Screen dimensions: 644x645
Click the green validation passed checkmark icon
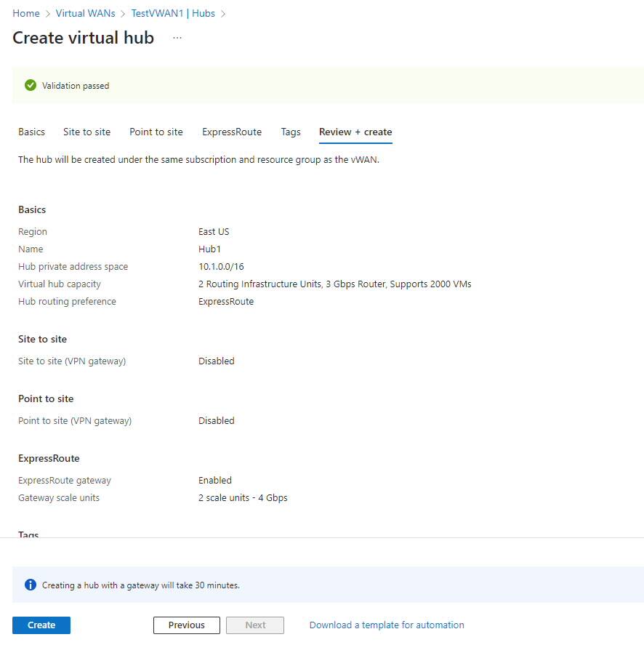tap(31, 85)
